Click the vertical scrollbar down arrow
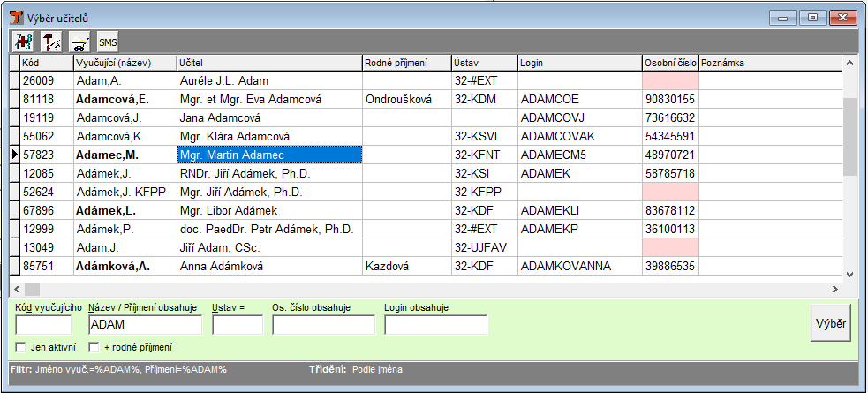The image size is (868, 393). [x=849, y=274]
